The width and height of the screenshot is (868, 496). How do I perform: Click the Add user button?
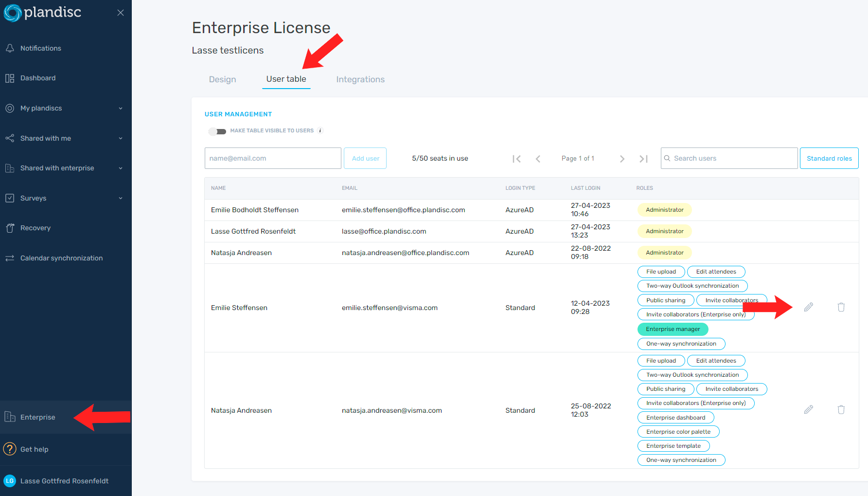(365, 158)
